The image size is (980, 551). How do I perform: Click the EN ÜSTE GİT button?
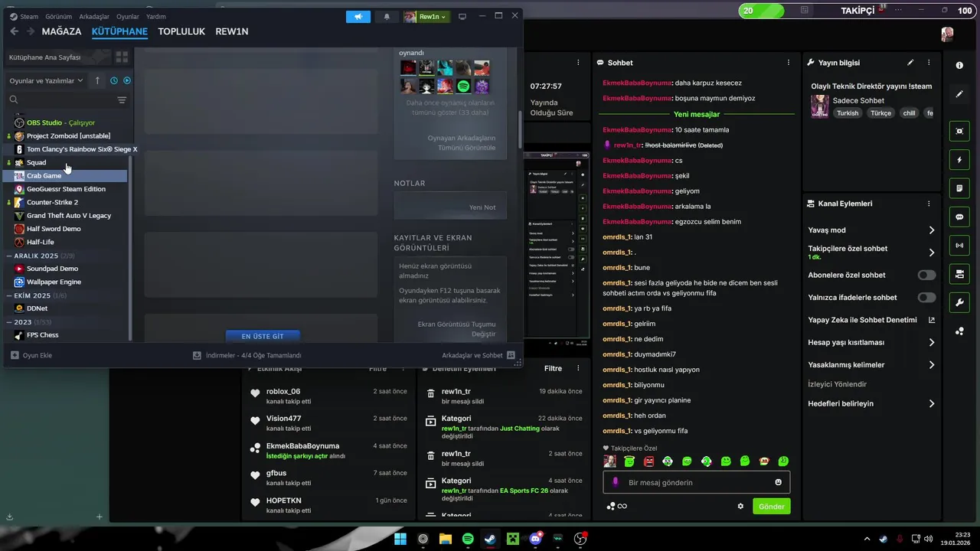coord(263,336)
